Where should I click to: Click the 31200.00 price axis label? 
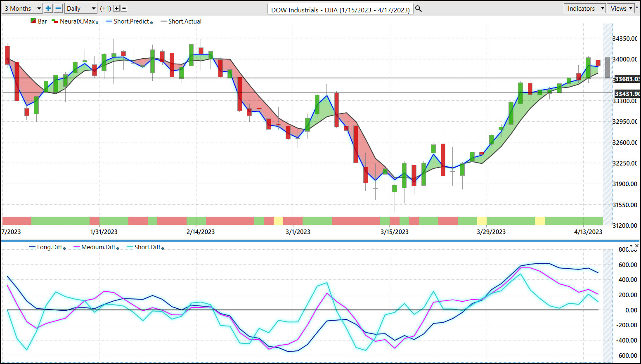tap(625, 225)
